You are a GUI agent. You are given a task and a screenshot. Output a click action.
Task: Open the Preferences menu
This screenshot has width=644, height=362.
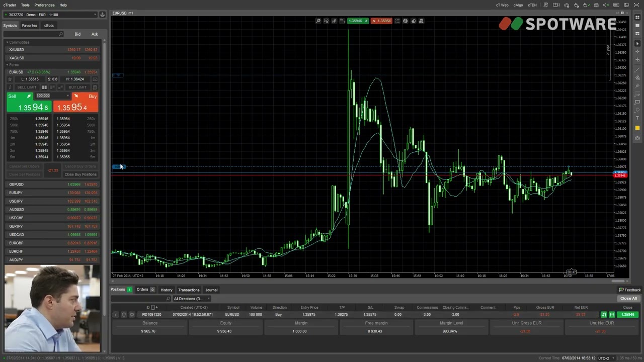44,5
